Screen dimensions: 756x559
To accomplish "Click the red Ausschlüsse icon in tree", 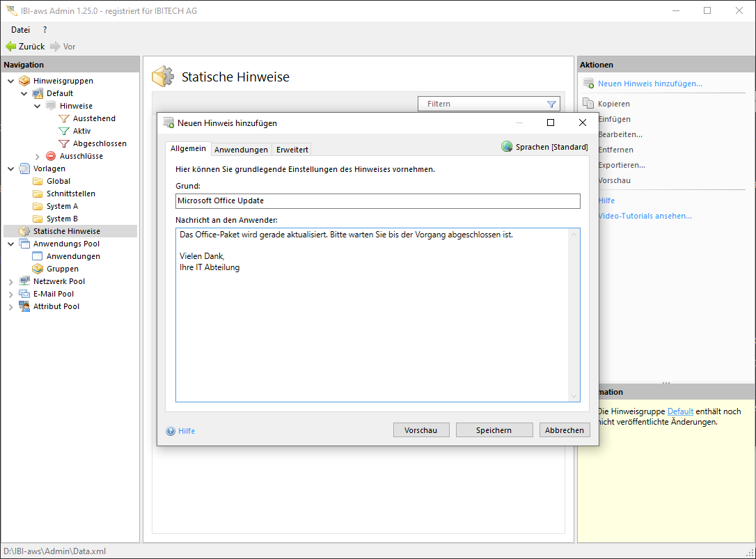I will point(51,156).
